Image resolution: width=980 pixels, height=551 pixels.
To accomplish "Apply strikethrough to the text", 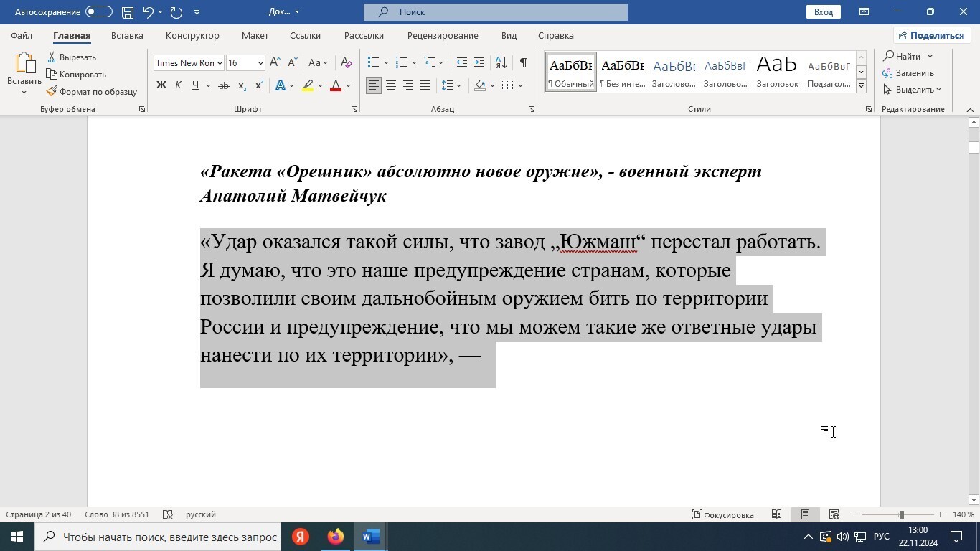I will click(223, 85).
